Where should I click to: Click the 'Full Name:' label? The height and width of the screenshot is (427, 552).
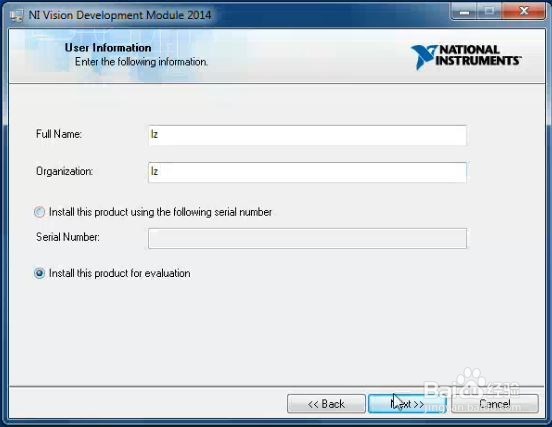click(x=59, y=134)
